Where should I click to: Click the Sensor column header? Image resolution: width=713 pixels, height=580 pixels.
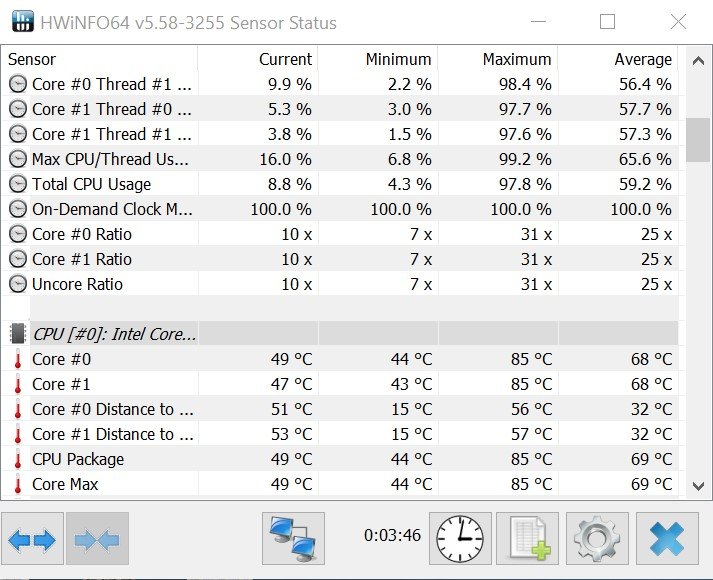tap(100, 59)
